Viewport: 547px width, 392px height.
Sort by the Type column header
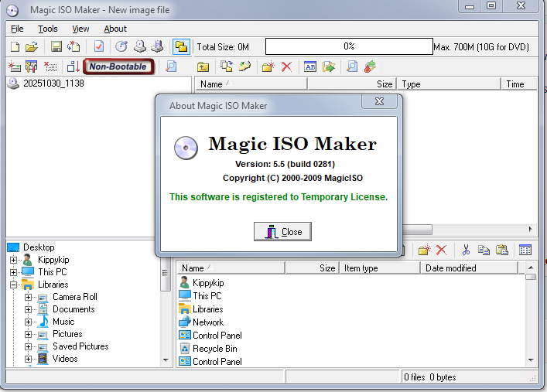pos(449,84)
